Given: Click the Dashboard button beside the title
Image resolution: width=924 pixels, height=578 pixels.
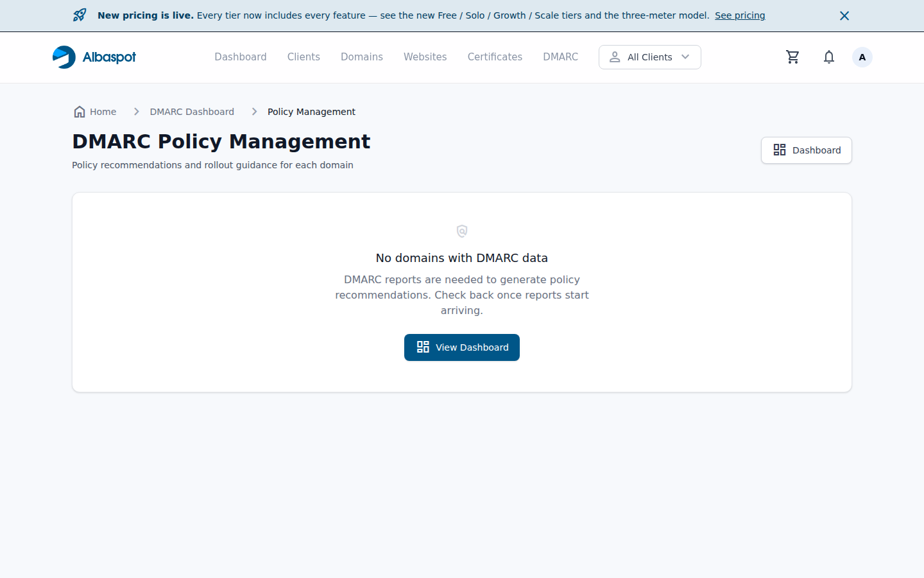Looking at the screenshot, I should 807,150.
